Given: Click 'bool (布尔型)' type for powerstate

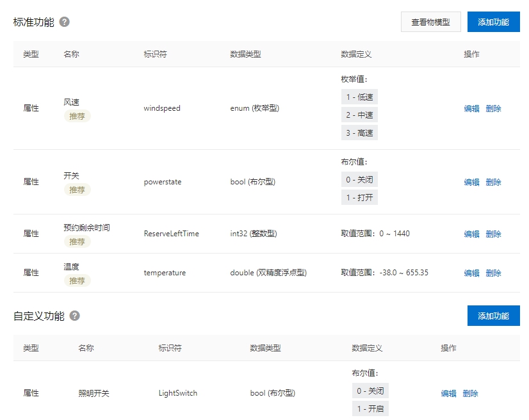Looking at the screenshot, I should click(x=253, y=182).
